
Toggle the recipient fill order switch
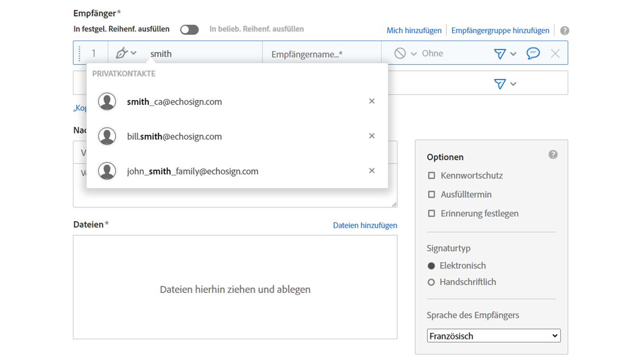pos(190,30)
